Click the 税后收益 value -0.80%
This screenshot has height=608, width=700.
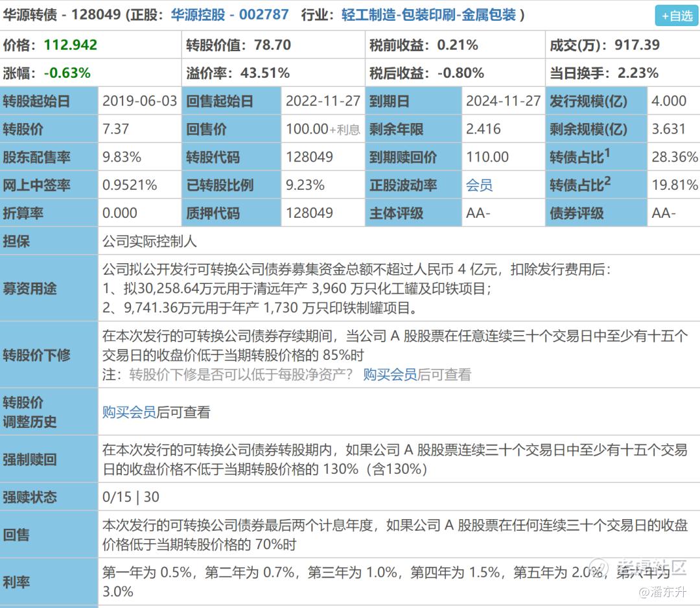pos(461,73)
